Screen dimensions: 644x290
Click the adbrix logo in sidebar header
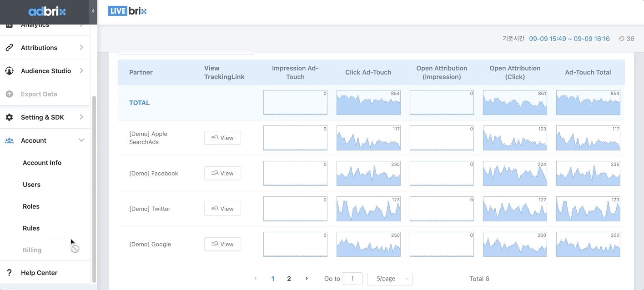tap(47, 11)
